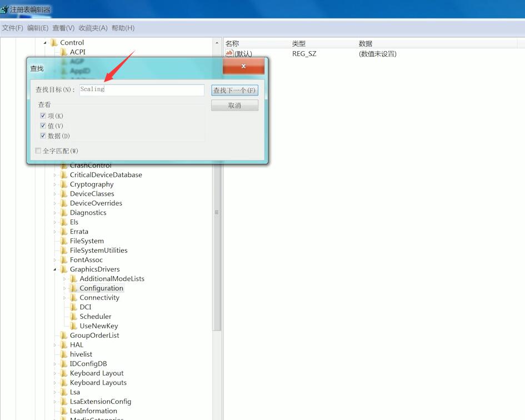Screen dimensions: 525x420
Task: Click the AdditionalModeLists folder icon
Action: click(73, 279)
